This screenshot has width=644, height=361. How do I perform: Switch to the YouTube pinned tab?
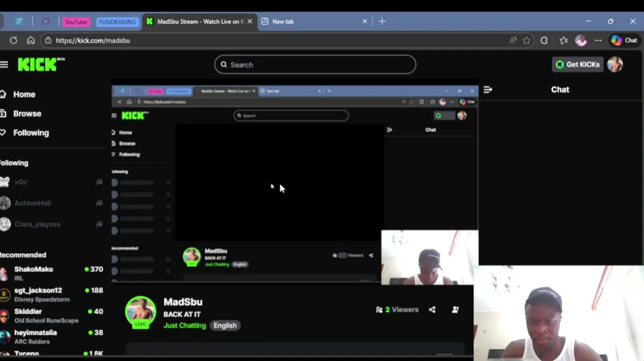tap(76, 22)
